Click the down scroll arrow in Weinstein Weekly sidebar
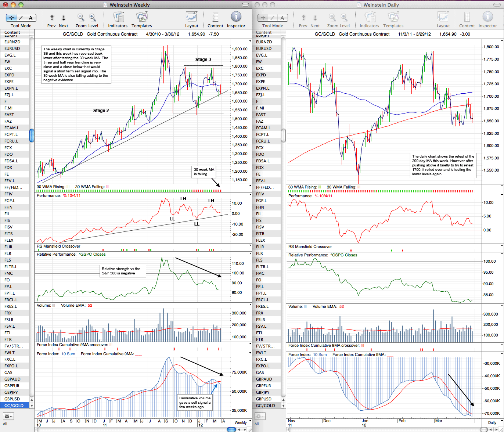The image size is (504, 432). tap(32, 406)
